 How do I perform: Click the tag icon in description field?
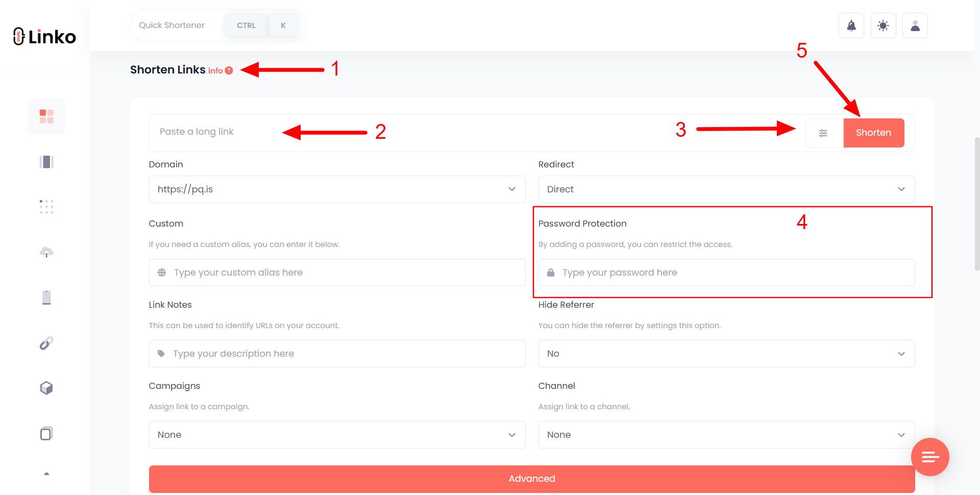pos(161,354)
